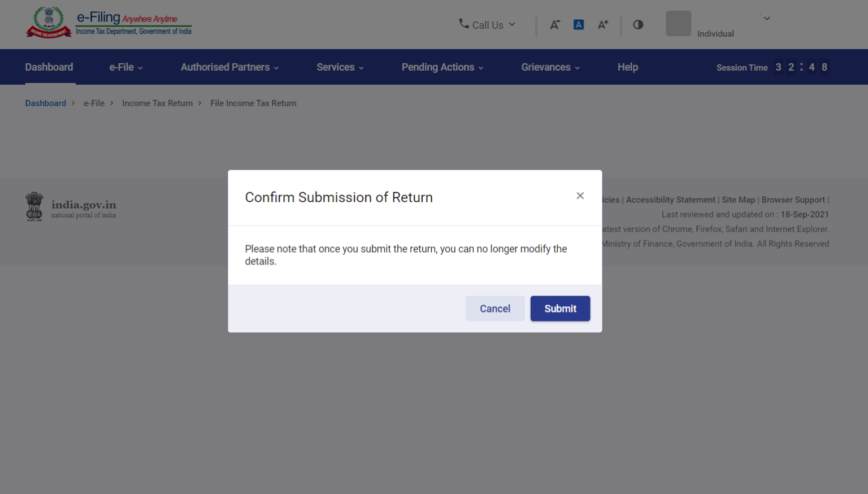Reset to the default font size icon
This screenshot has height=494, width=868.
(x=579, y=25)
